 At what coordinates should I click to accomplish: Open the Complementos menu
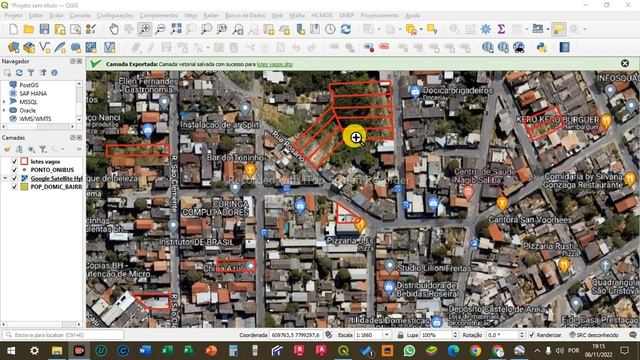point(158,16)
